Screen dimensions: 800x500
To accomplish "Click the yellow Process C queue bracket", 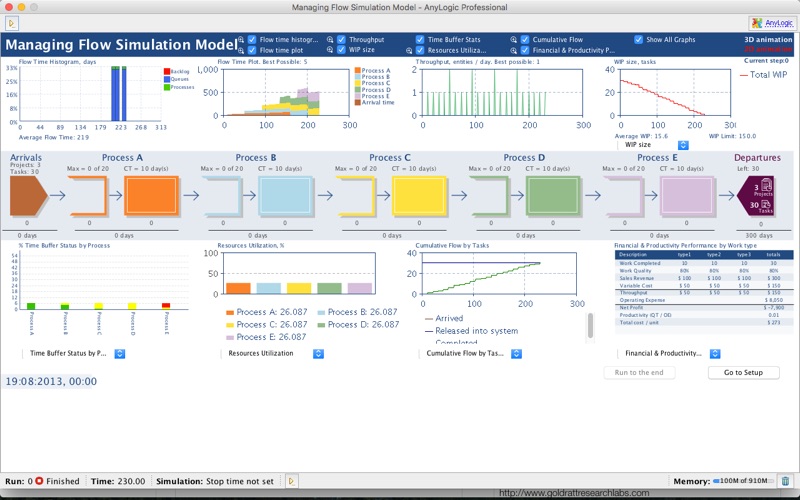I will pyautogui.click(x=356, y=195).
